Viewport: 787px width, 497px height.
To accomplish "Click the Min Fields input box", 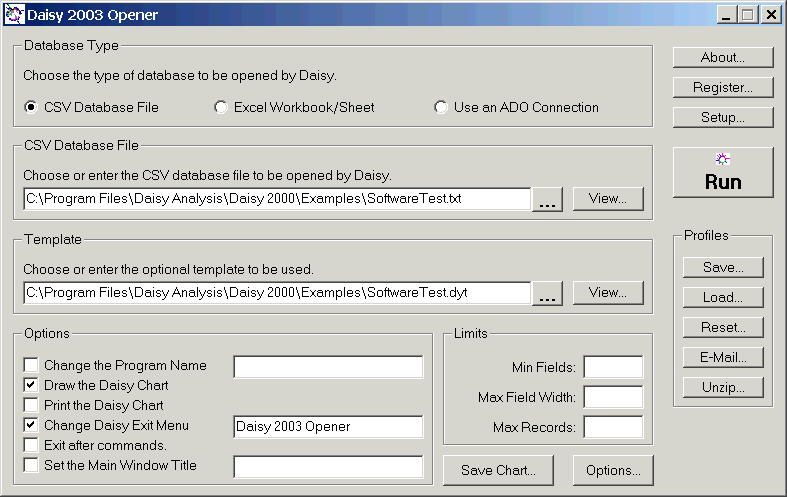I will click(613, 367).
